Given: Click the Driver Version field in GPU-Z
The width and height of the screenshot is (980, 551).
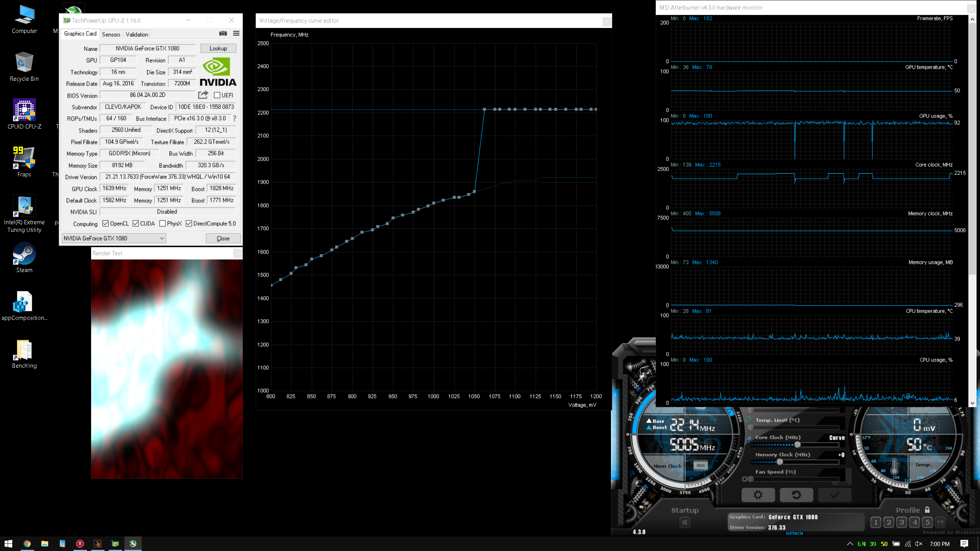Looking at the screenshot, I should coord(168,177).
